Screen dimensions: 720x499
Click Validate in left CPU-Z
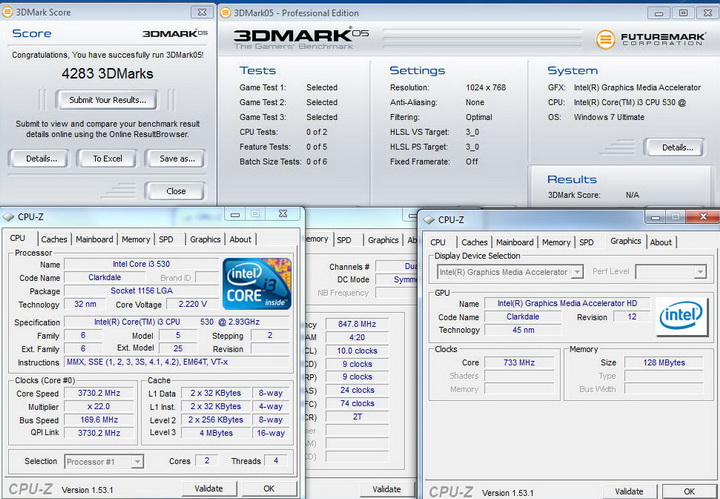208,488
